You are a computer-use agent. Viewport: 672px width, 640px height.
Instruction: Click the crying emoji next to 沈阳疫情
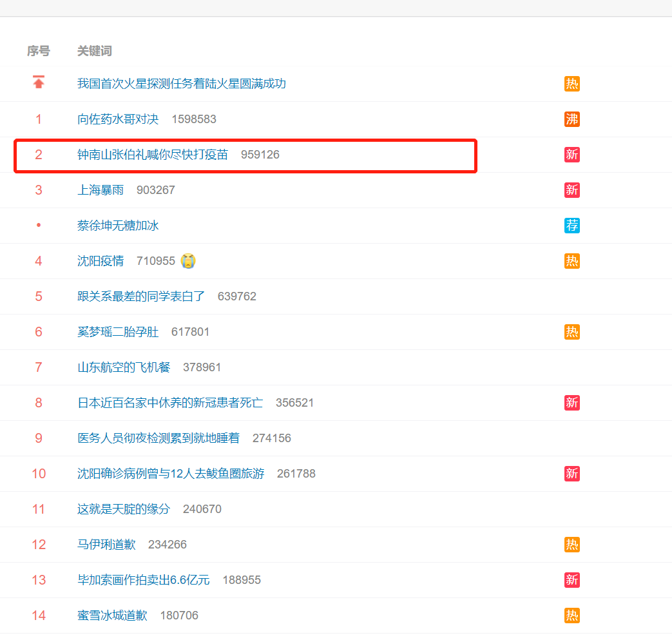click(x=188, y=261)
